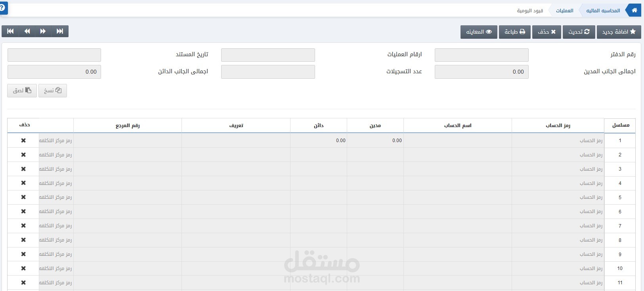Viewport: 644px width, 291px height.
Task: Click the دائن column header
Action: coord(319,126)
